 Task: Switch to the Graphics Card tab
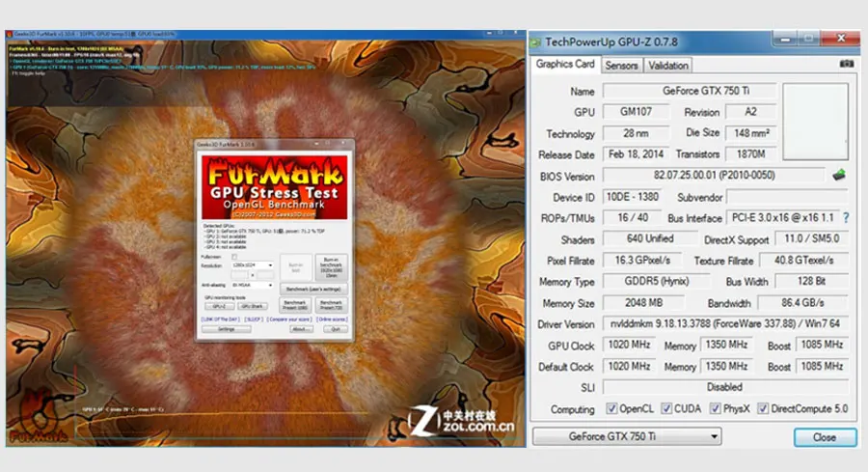(565, 65)
